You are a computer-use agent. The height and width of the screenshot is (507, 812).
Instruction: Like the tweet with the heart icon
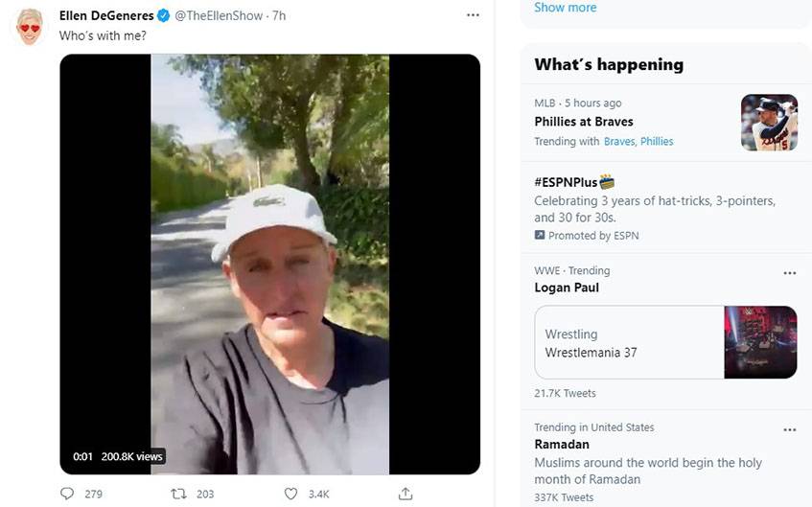pos(290,494)
